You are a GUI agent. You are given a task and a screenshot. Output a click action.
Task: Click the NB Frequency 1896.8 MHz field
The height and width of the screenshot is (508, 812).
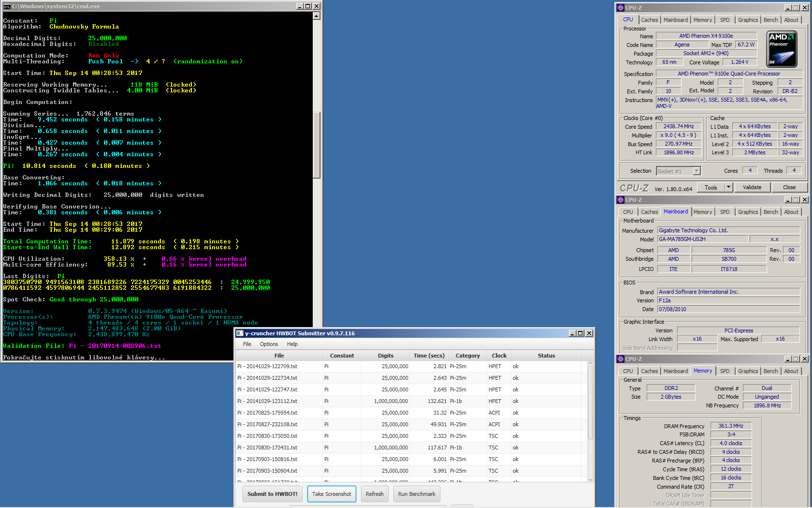[x=767, y=405]
